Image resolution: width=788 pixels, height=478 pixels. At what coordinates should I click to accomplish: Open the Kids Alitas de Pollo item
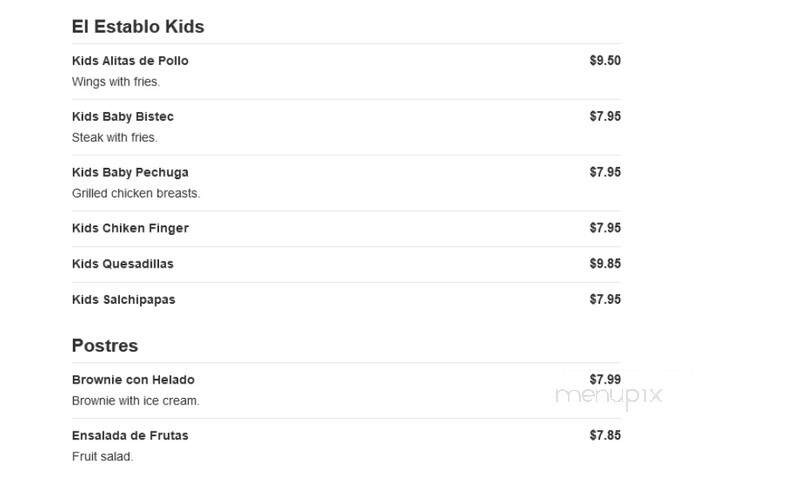pos(130,61)
